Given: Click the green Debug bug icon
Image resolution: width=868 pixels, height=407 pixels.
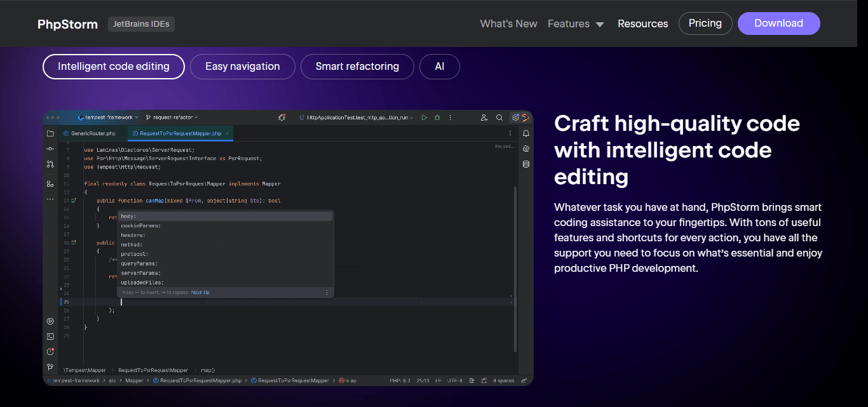Looking at the screenshot, I should coord(437,117).
